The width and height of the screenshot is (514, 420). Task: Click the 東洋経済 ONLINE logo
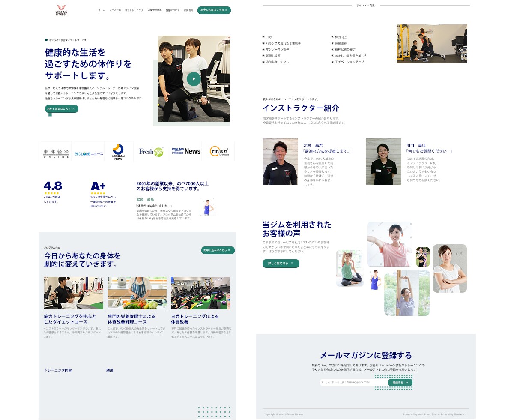(56, 153)
